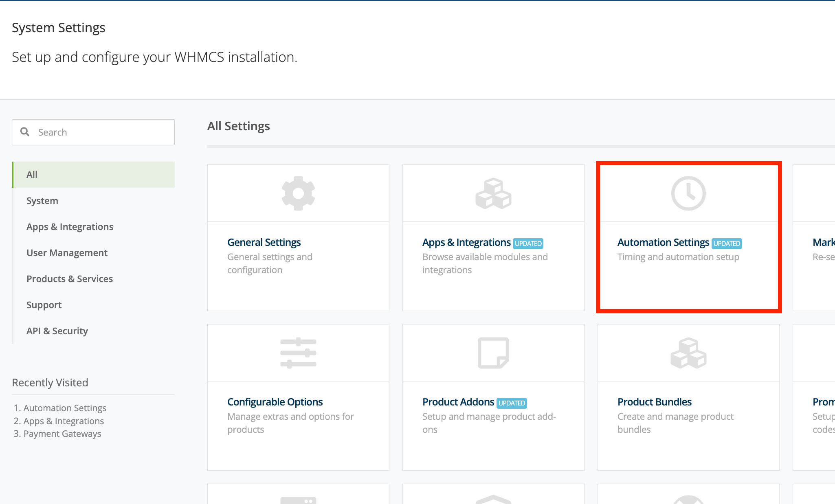Open Product Addons title link
Screen dimensions: 835x504
pos(458,402)
